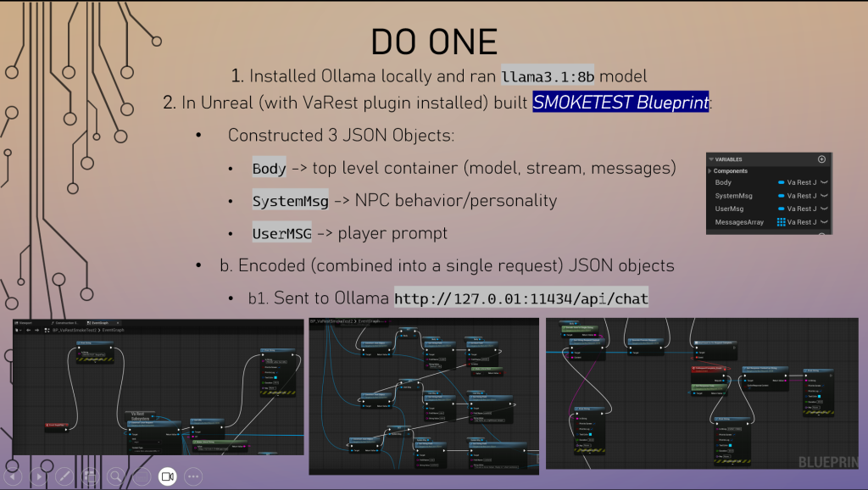
Task: Click the subtitles toggle icon
Action: click(142, 476)
